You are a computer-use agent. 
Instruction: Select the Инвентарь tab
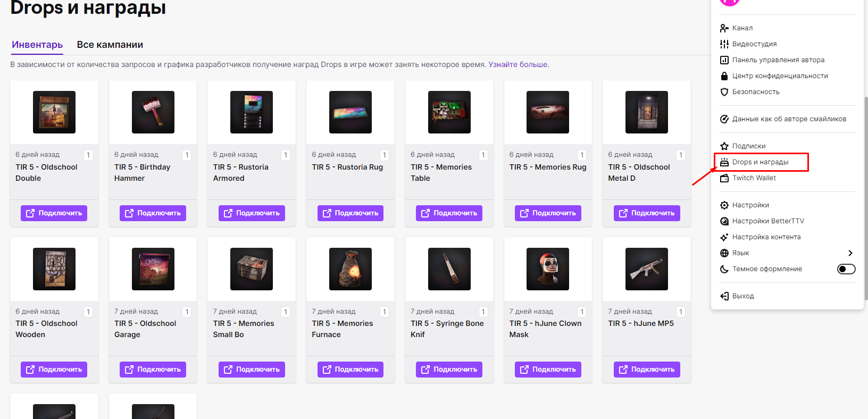click(x=37, y=45)
